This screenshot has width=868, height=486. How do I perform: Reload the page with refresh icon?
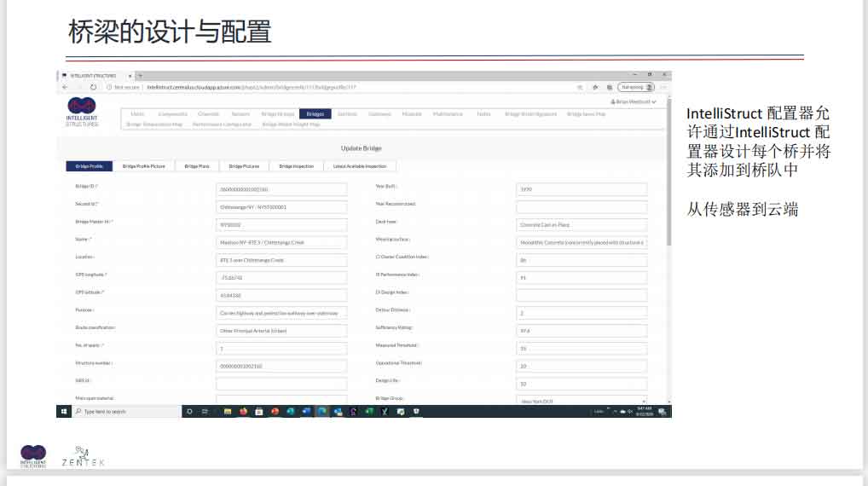click(x=93, y=87)
